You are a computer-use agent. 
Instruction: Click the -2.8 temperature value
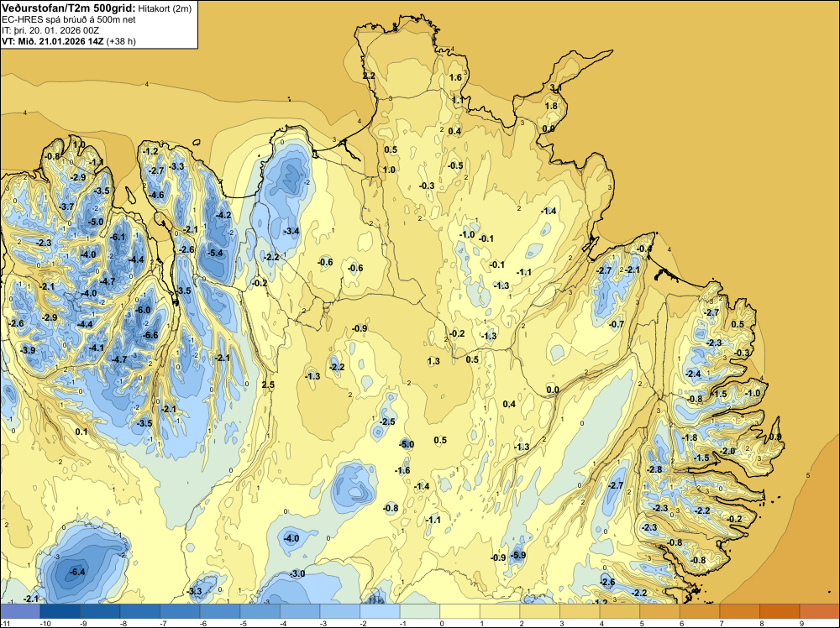(x=654, y=469)
